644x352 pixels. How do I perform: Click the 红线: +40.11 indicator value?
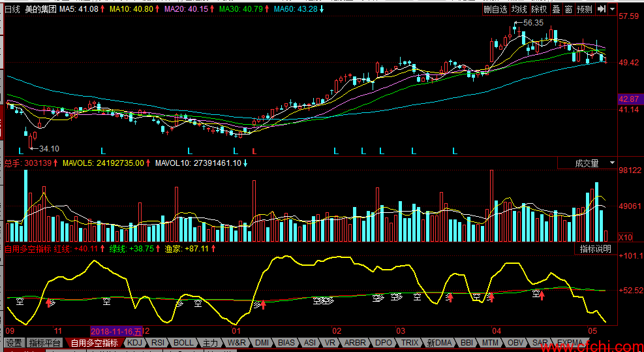coord(76,249)
